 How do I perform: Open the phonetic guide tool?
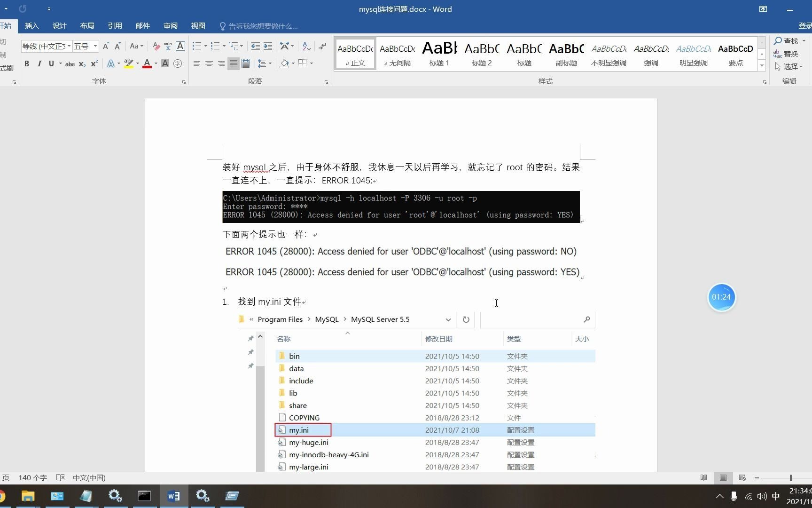[x=168, y=46]
